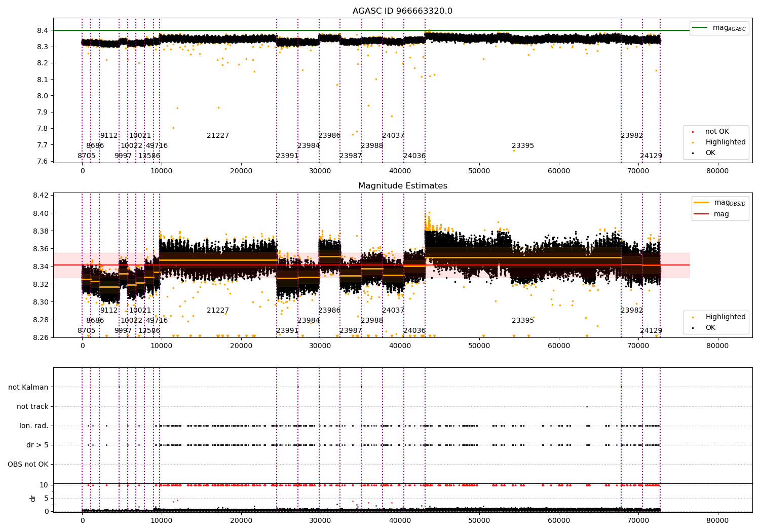Select obsid label 9997 in top plot
The image size is (760, 532).
click(x=123, y=156)
